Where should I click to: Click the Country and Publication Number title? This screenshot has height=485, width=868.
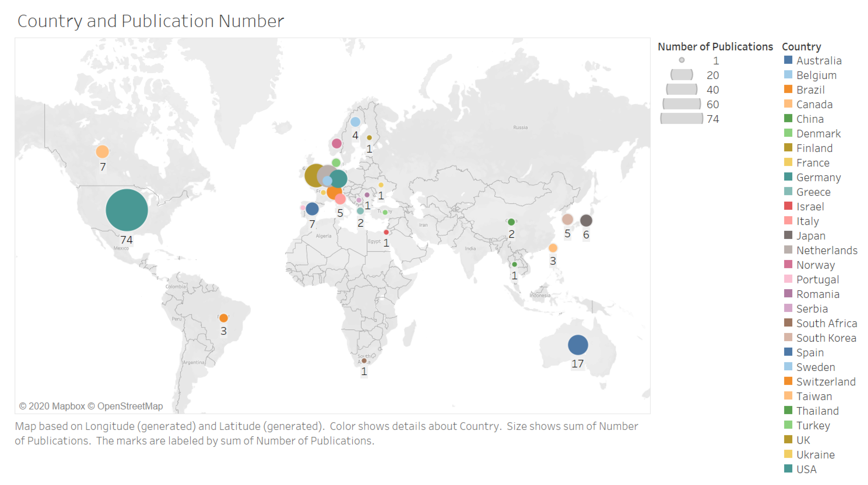click(x=151, y=21)
